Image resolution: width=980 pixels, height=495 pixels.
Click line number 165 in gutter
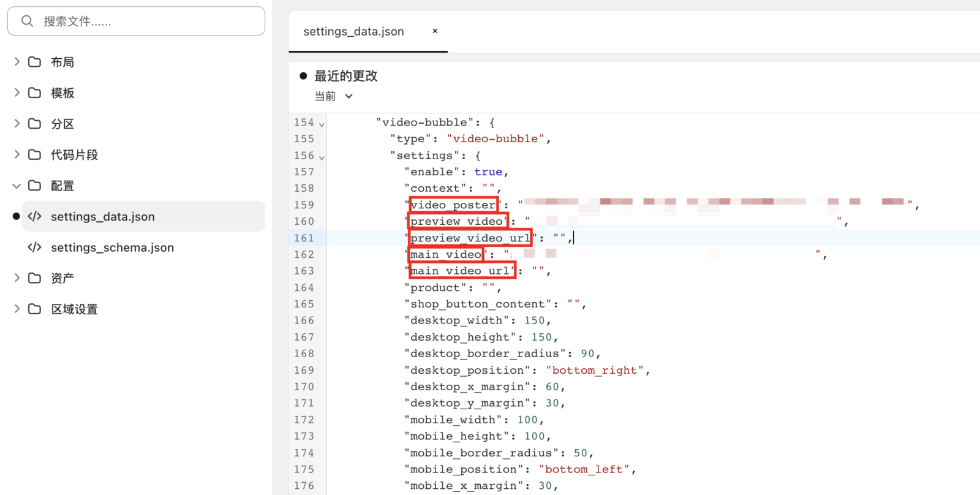click(x=304, y=304)
